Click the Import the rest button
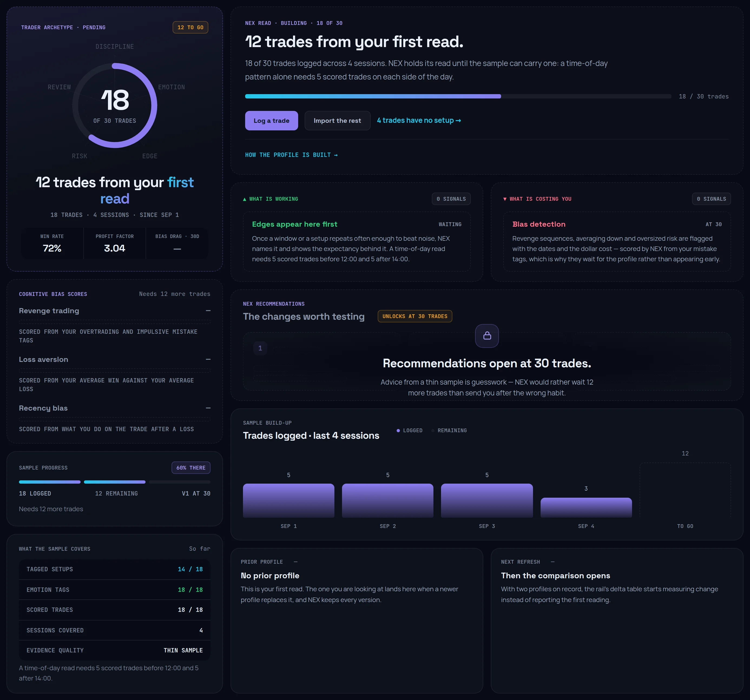 (337, 121)
